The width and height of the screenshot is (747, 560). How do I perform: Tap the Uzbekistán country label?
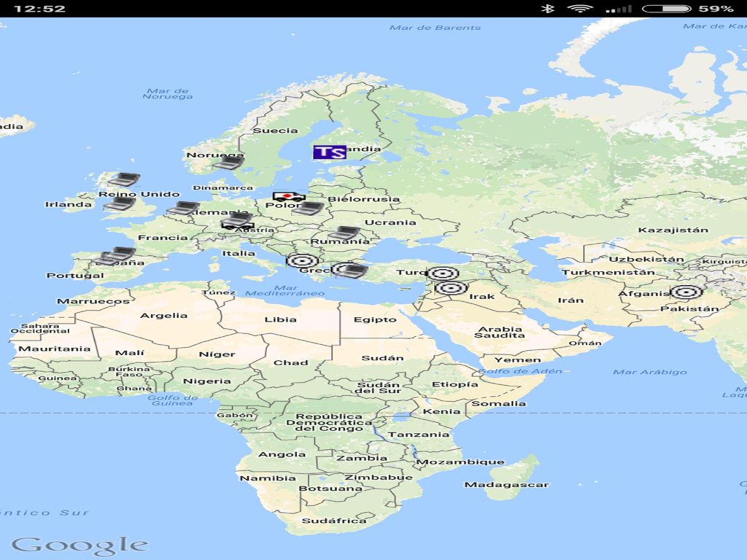[646, 259]
